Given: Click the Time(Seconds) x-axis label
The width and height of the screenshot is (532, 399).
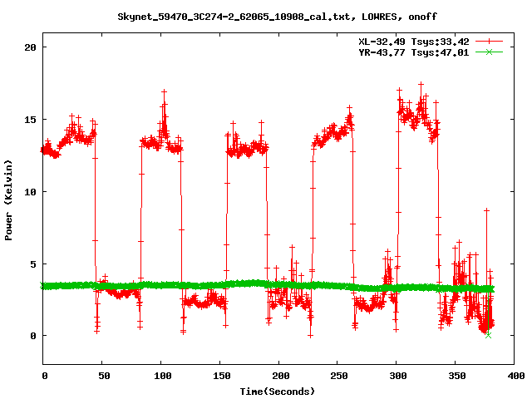Looking at the screenshot, I should click(x=278, y=392).
